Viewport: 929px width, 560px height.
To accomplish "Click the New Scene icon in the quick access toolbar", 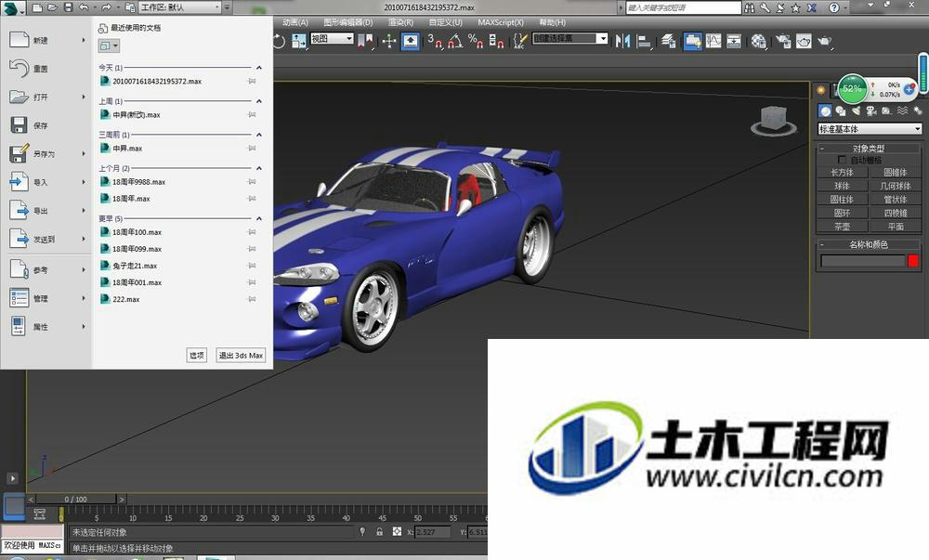I will (x=38, y=7).
